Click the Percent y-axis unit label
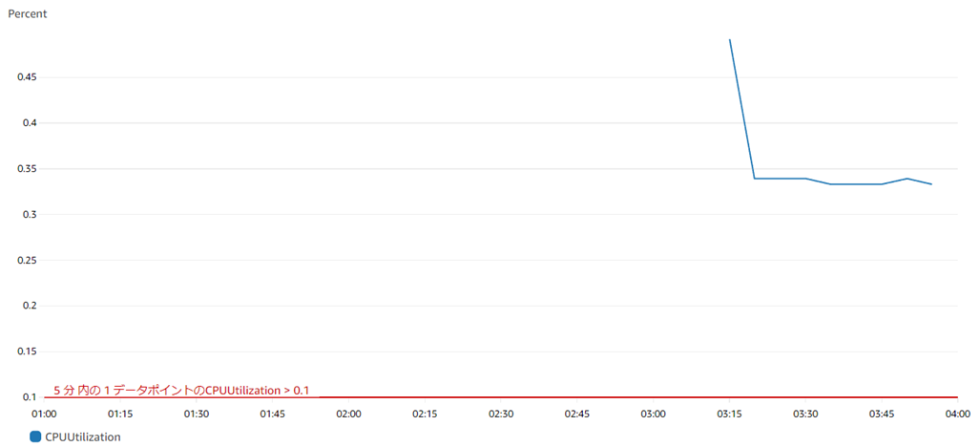This screenshot has height=447, width=980. (x=28, y=15)
